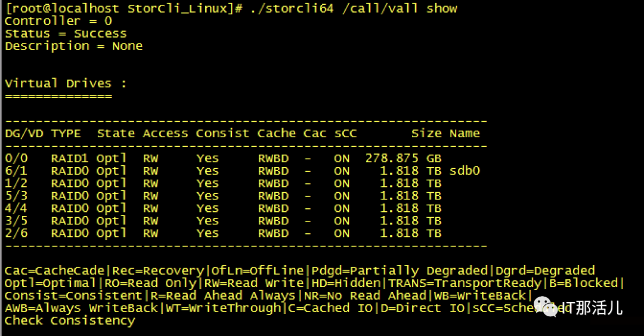Click the Consist column header
The height and width of the screenshot is (336, 644).
point(222,134)
